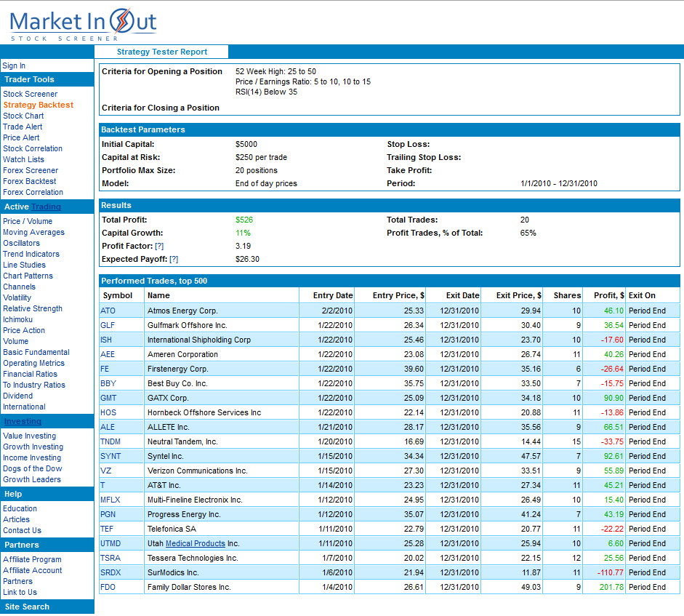Select Chart Patterns in the sidebar
Viewport: 684px width, 616px height.
pos(28,276)
